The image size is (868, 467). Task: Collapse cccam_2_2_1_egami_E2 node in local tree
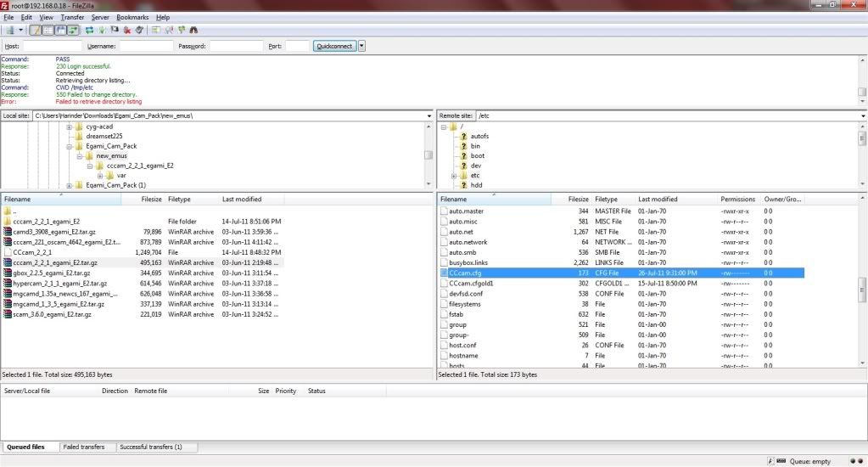coord(90,166)
